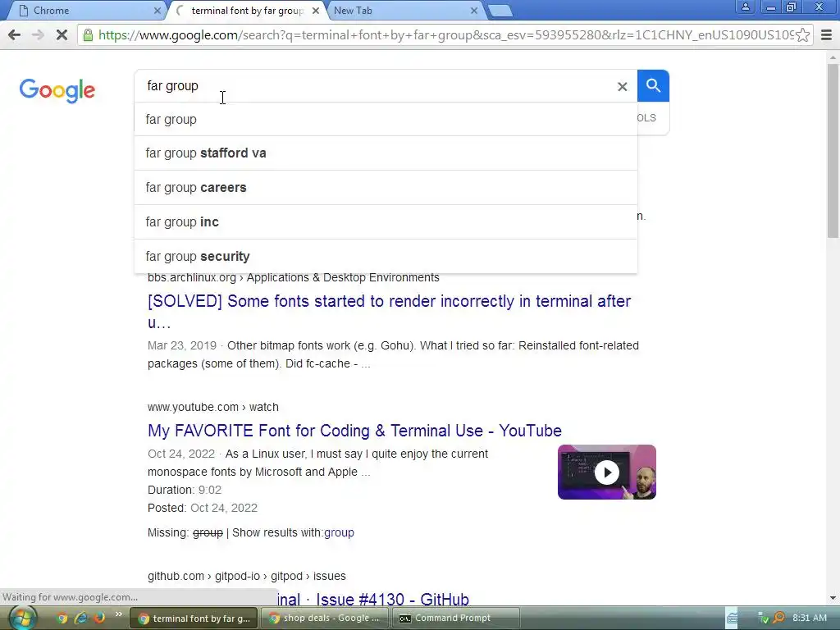Click 'Posted: Oct 24, 2022' text
The height and width of the screenshot is (630, 840).
click(203, 508)
